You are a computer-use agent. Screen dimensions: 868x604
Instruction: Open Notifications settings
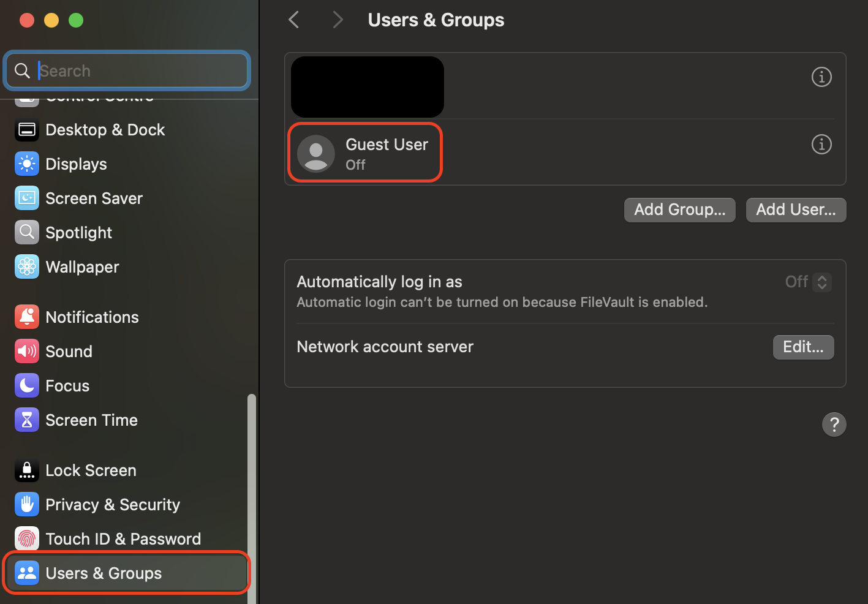pyautogui.click(x=92, y=317)
